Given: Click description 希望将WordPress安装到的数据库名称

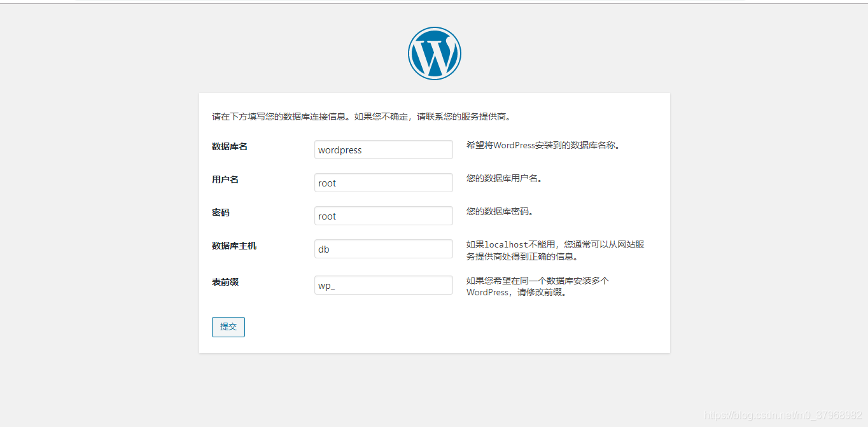Looking at the screenshot, I should point(543,145).
